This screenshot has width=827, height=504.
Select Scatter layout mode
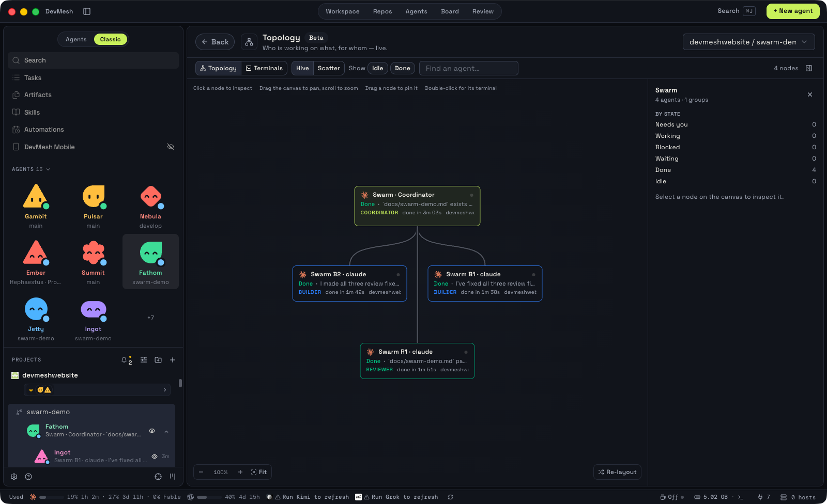[329, 68]
